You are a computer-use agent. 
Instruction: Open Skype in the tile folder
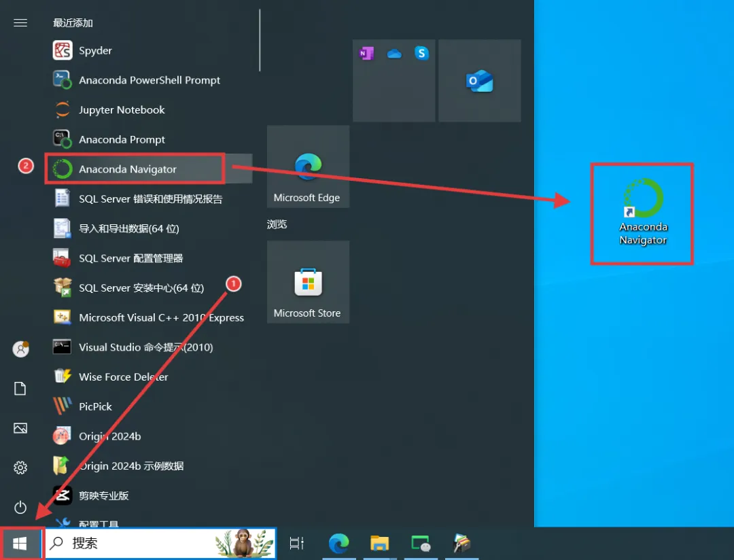422,54
